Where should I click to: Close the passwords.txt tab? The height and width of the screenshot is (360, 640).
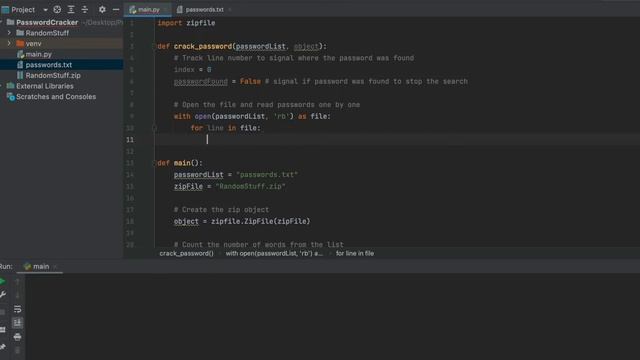click(x=229, y=9)
